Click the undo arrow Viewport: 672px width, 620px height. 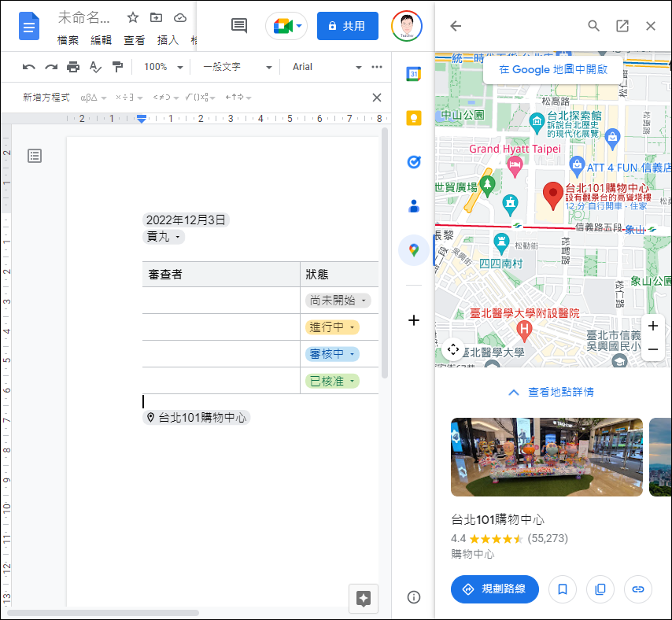pos(28,67)
